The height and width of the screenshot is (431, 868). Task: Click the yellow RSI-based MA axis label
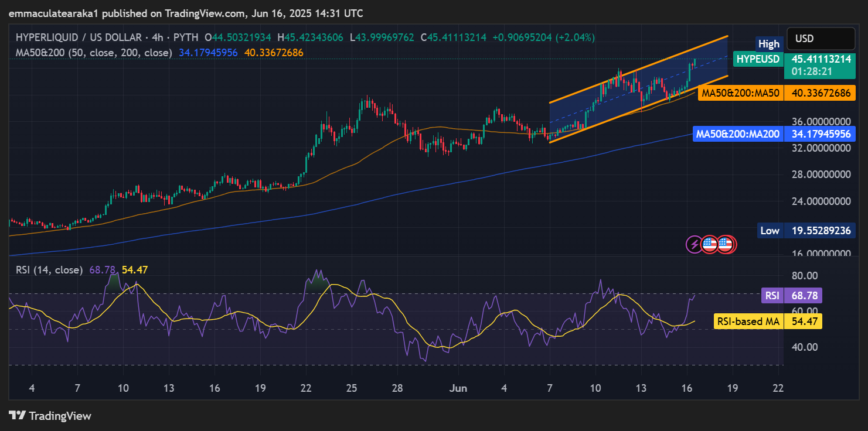click(749, 321)
